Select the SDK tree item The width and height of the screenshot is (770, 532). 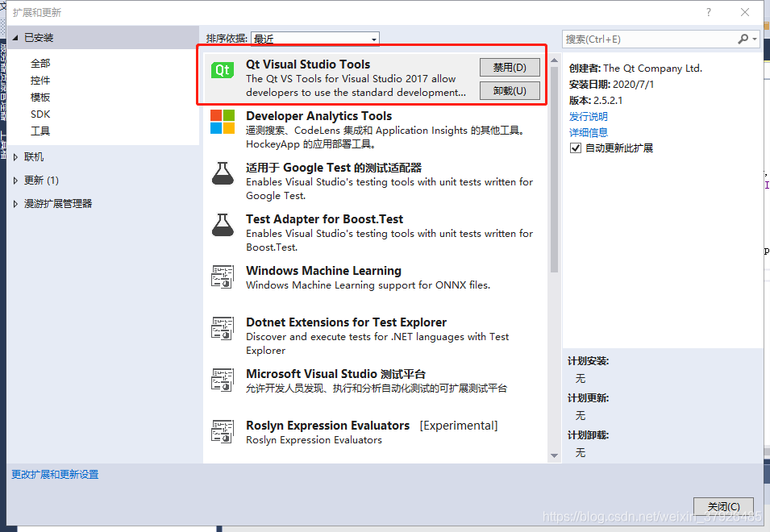(40, 114)
